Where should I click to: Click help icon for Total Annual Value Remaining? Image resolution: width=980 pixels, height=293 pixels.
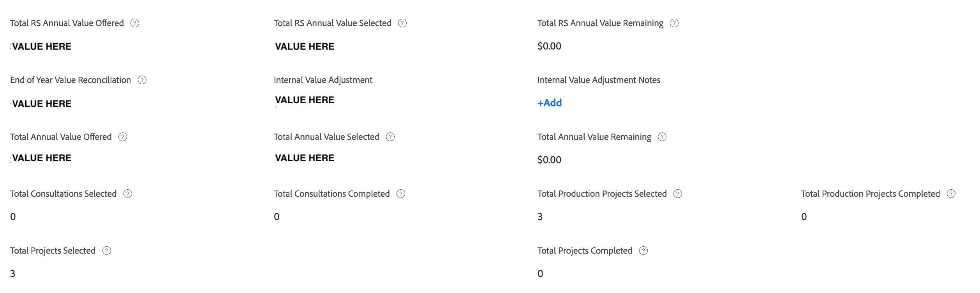[x=662, y=137]
